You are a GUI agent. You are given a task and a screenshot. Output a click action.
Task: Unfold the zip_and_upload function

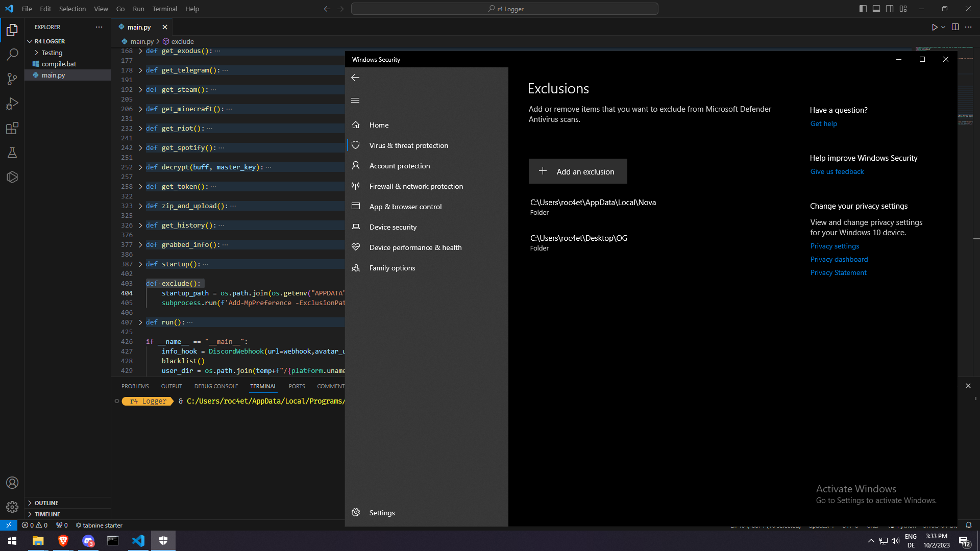click(140, 206)
